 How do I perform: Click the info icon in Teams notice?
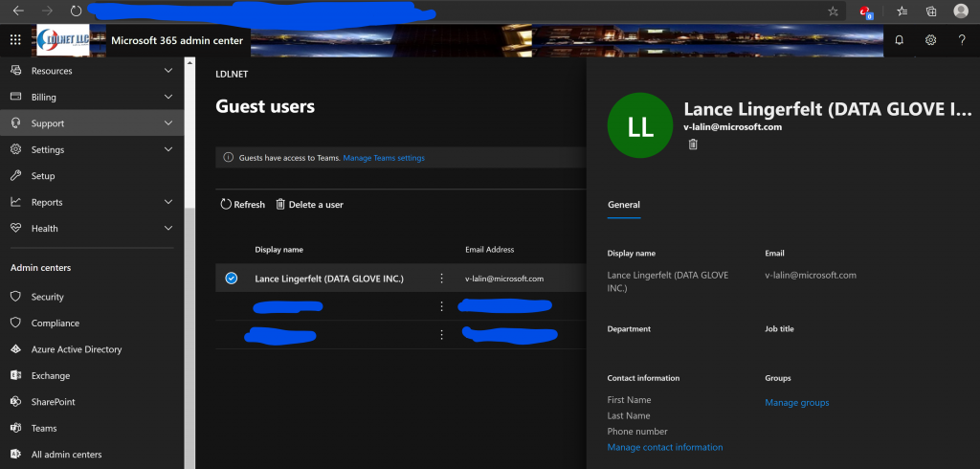(228, 158)
